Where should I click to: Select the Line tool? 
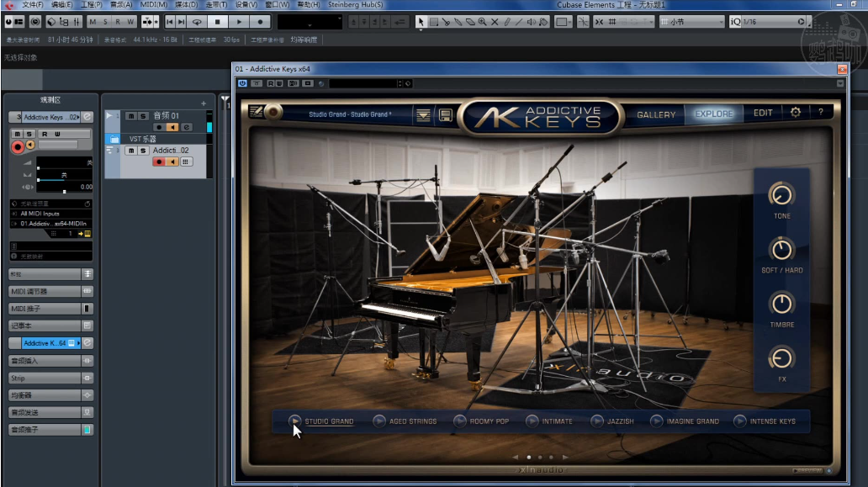pos(519,22)
